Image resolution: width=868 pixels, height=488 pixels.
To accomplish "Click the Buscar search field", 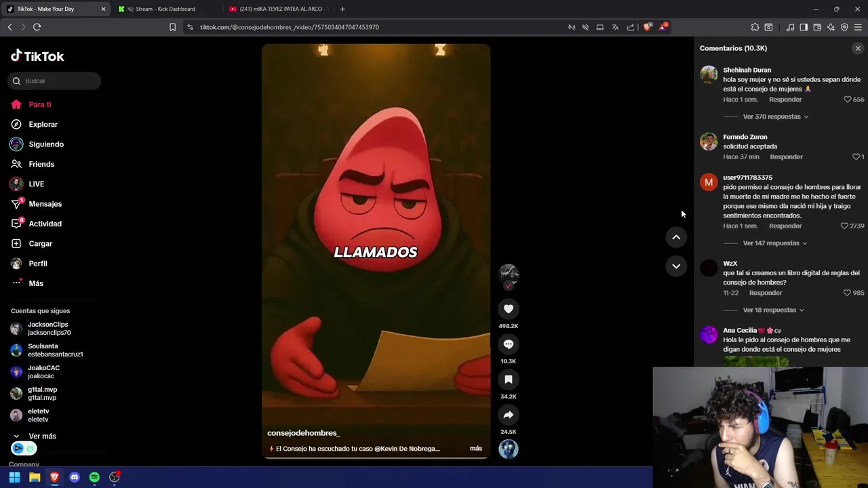I will (x=54, y=81).
